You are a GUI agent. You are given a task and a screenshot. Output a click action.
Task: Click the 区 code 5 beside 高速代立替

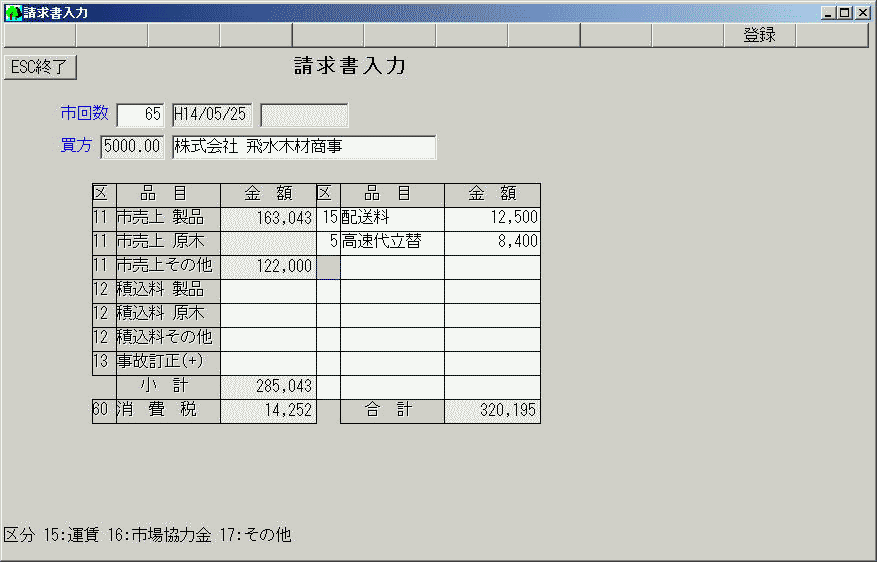click(328, 243)
